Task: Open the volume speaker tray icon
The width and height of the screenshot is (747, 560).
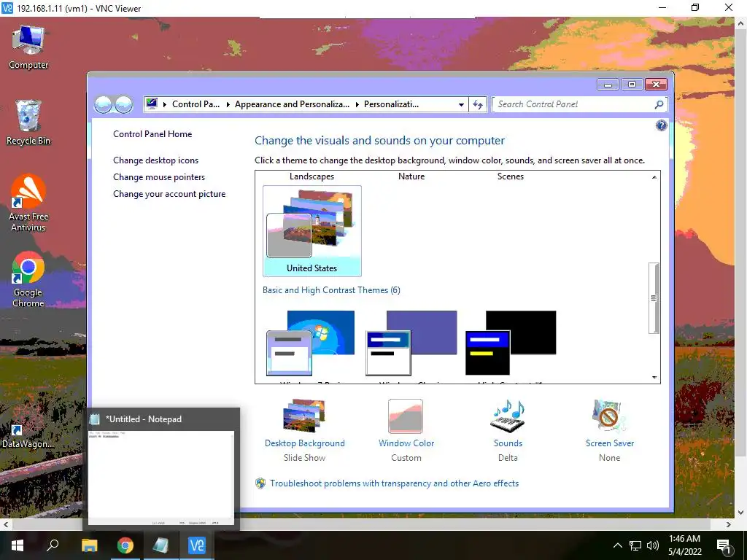Action: (653, 545)
